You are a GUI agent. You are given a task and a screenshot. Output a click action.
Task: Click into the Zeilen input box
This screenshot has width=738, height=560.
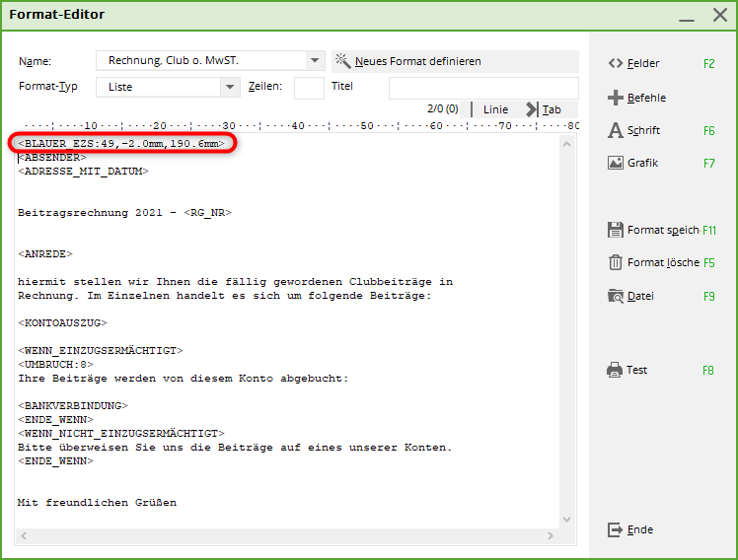click(309, 87)
